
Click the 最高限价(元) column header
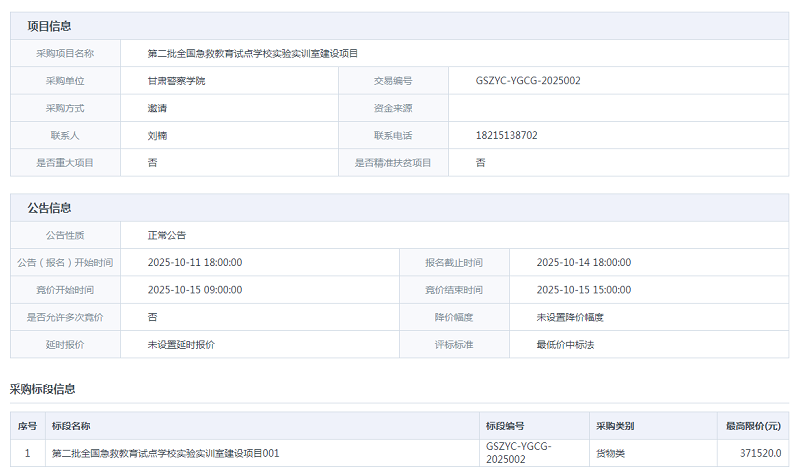[x=753, y=426]
